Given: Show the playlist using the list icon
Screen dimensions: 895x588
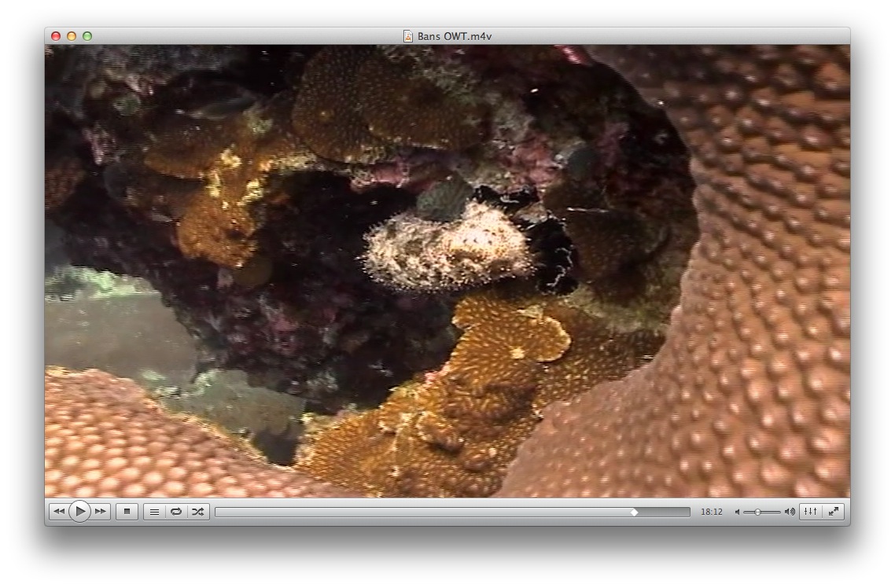Looking at the screenshot, I should tap(154, 512).
